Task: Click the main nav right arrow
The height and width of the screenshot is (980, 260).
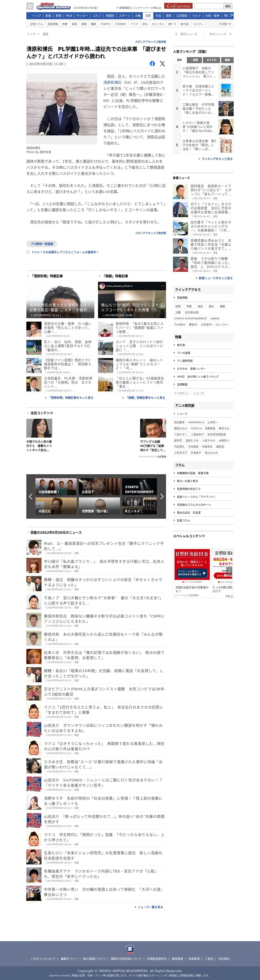Action: [231, 15]
